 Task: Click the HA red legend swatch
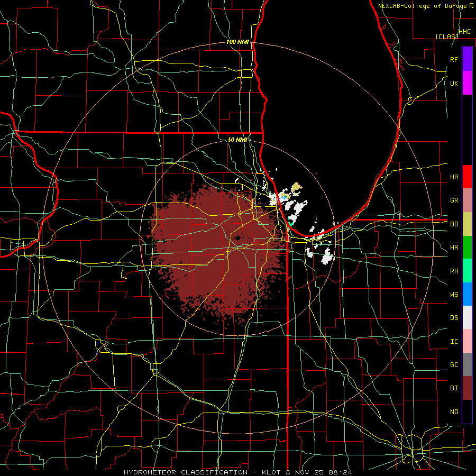pos(467,177)
